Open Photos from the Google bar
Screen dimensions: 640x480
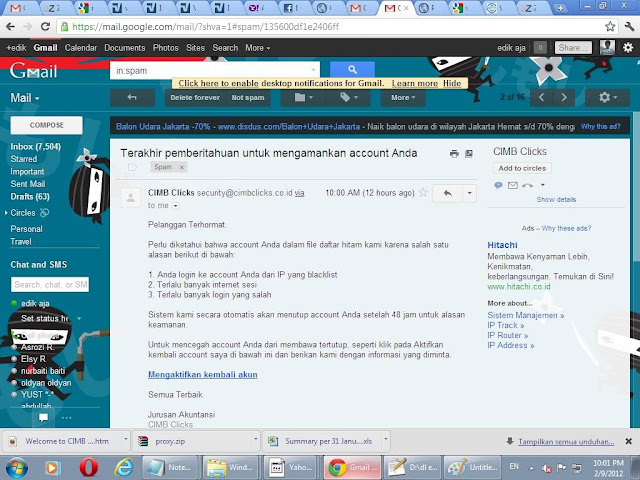(165, 48)
